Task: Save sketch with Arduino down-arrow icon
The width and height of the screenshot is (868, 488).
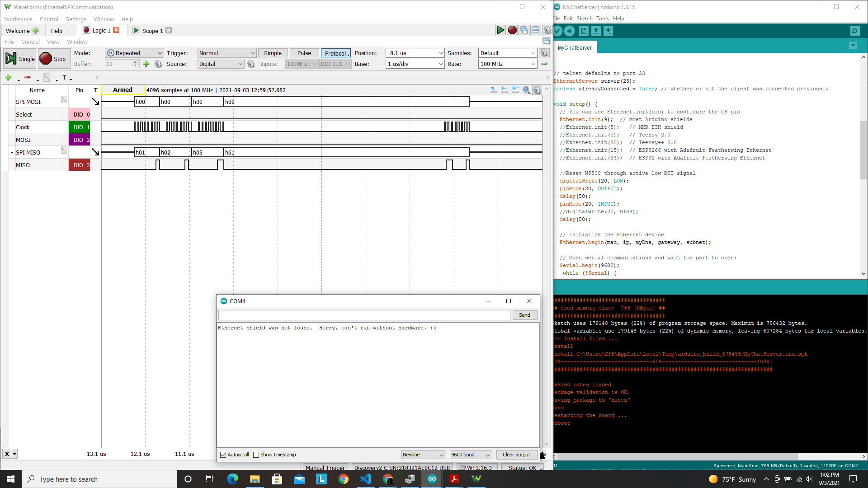Action: [x=608, y=31]
